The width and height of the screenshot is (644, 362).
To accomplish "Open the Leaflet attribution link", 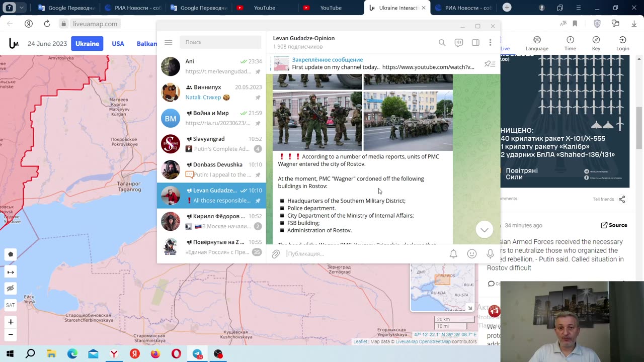I will click(360, 342).
